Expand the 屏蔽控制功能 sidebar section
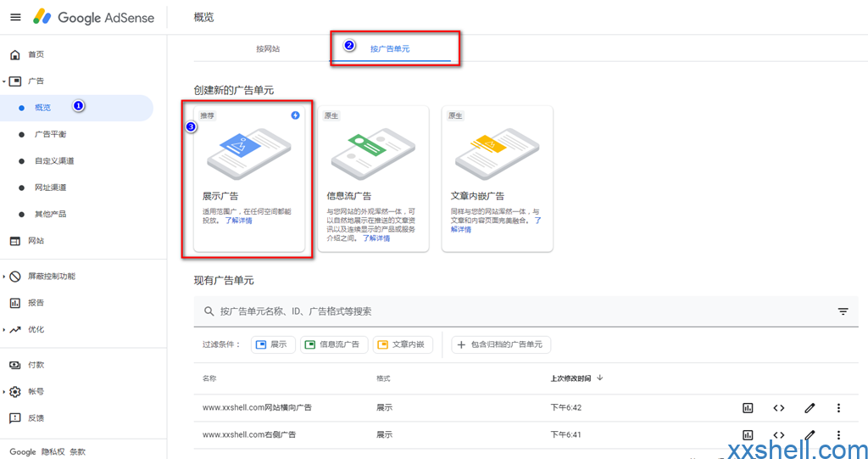The height and width of the screenshot is (459, 868). coord(4,277)
